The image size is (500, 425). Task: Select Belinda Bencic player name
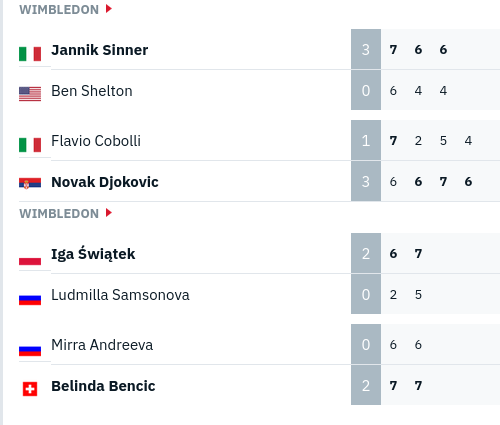click(x=103, y=386)
